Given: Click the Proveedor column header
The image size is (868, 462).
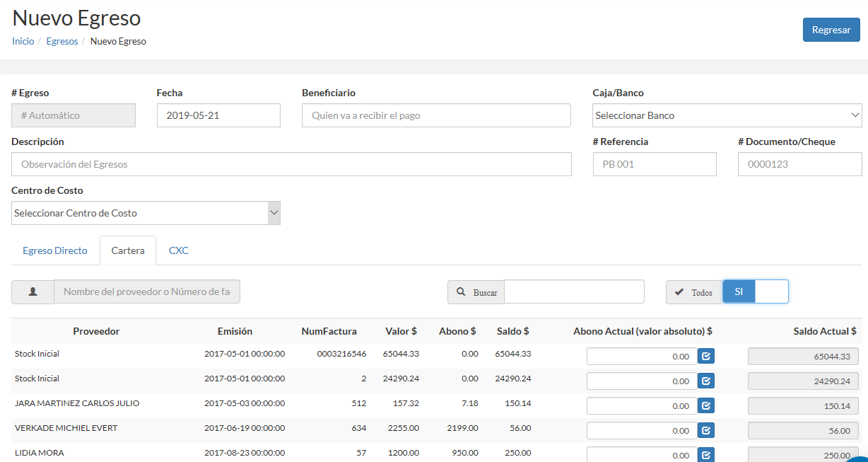Looking at the screenshot, I should [96, 331].
